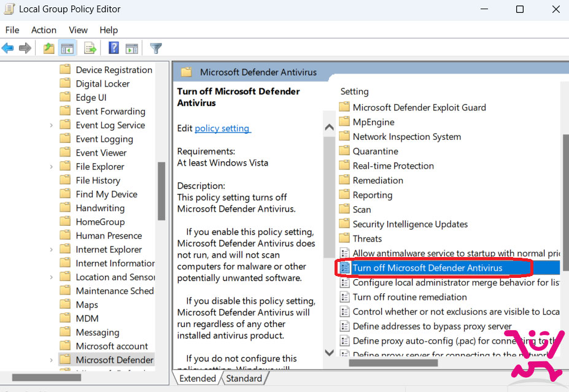569x392 pixels.
Task: Expand the Microsoft Defender tree node
Action: click(51, 360)
